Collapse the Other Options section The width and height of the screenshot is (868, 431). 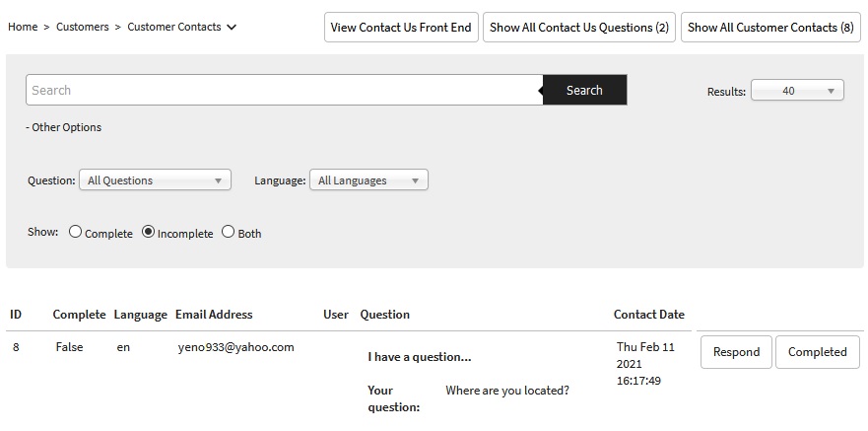click(64, 127)
